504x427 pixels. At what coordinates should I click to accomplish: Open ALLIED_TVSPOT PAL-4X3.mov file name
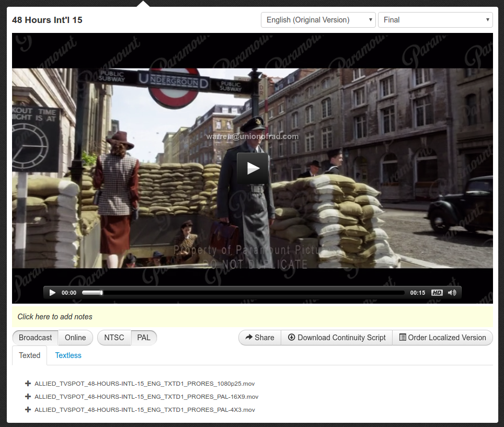click(x=145, y=410)
